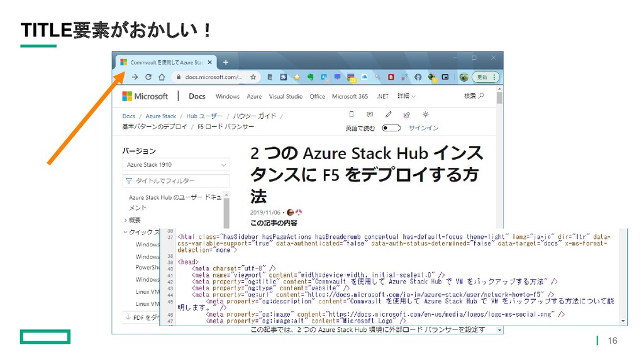Open Microsoft 365 in Docs navigation
The image size is (644, 362).
(x=350, y=96)
